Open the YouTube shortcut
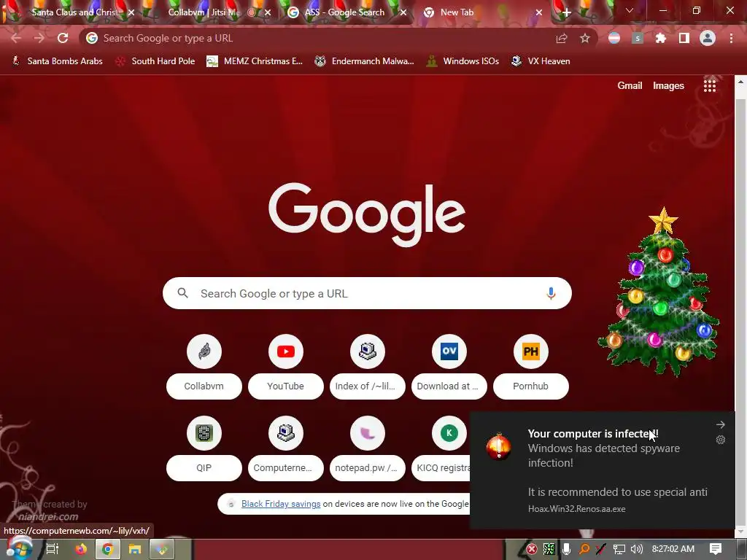Viewport: 747px width, 560px height. pos(286,367)
